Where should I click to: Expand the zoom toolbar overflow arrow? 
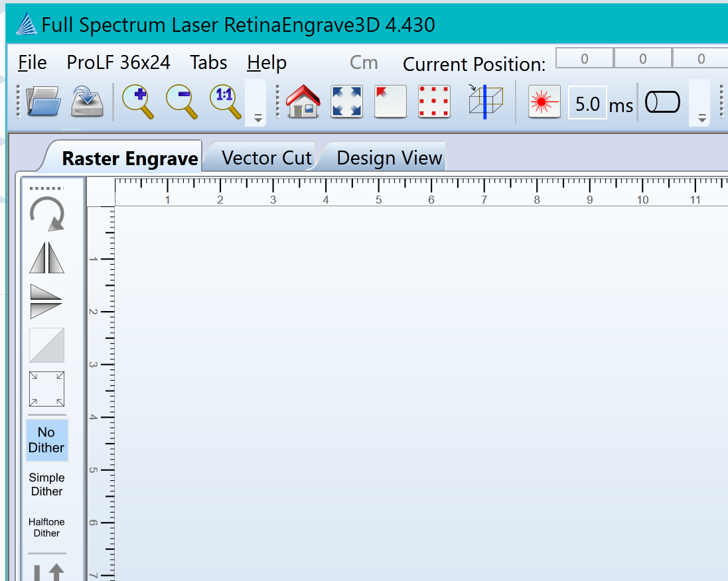[x=258, y=119]
